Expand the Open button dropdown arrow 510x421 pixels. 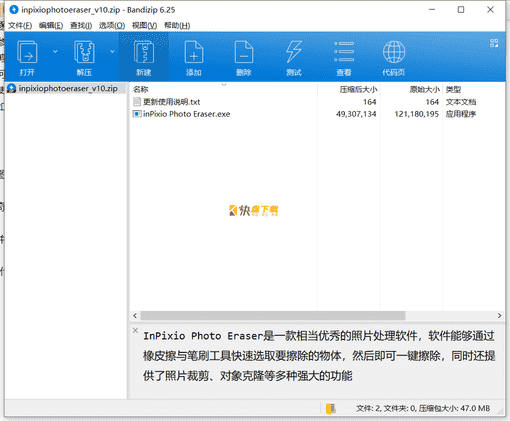point(55,52)
